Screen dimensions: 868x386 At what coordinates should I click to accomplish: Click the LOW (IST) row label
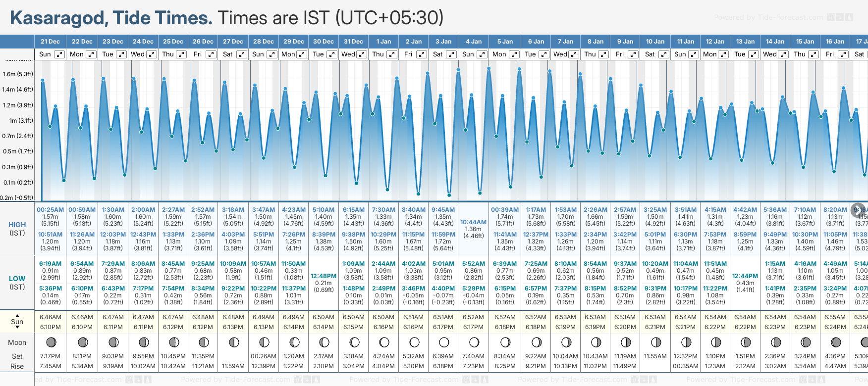pyautogui.click(x=17, y=283)
